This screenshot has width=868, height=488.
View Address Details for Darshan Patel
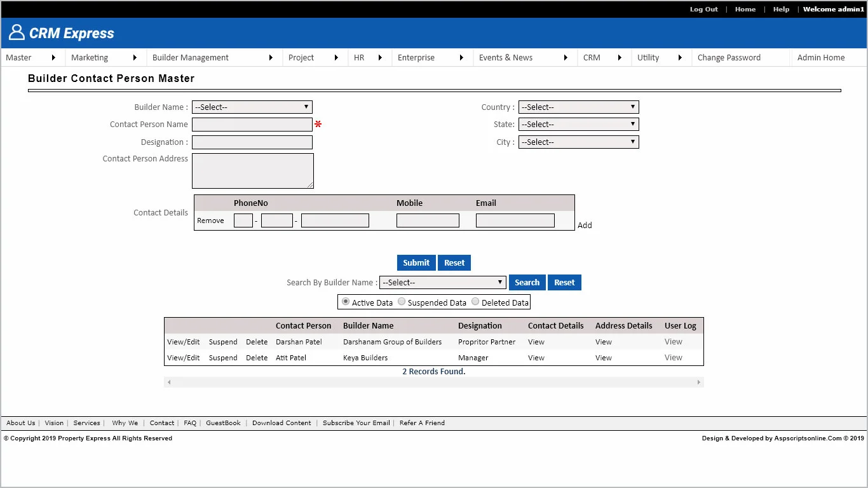pos(604,342)
